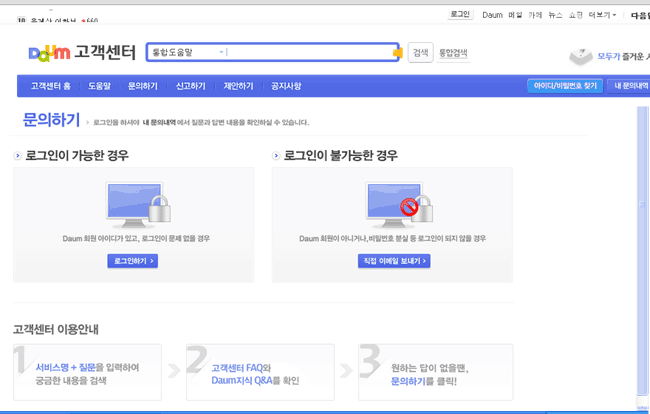The image size is (650, 414).
Task: Click the 내 문의내역 bold text in subtitle
Action: pyautogui.click(x=159, y=122)
